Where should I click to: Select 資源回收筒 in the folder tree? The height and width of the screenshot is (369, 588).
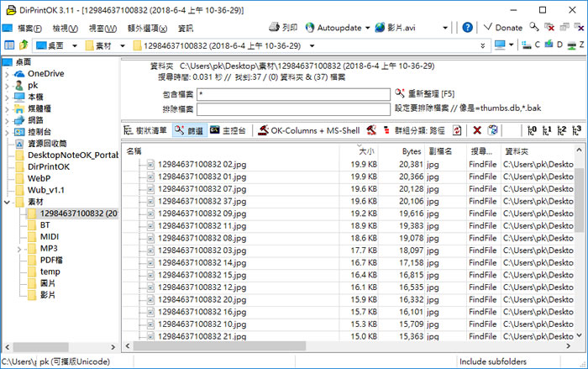(47, 144)
